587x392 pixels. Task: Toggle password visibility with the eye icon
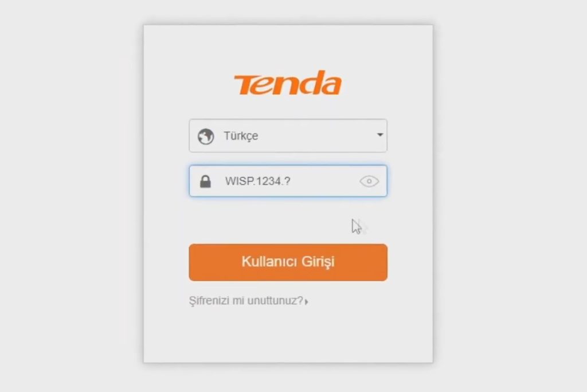click(x=369, y=181)
